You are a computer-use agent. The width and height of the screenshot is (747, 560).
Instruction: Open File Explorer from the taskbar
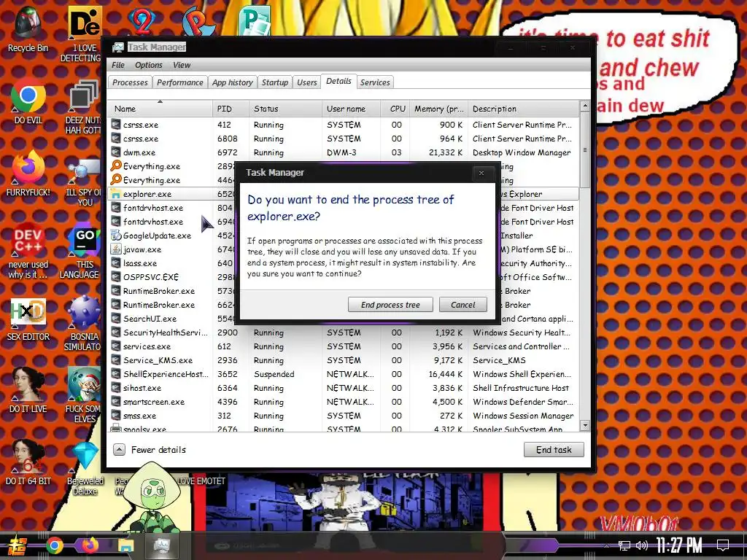click(125, 545)
